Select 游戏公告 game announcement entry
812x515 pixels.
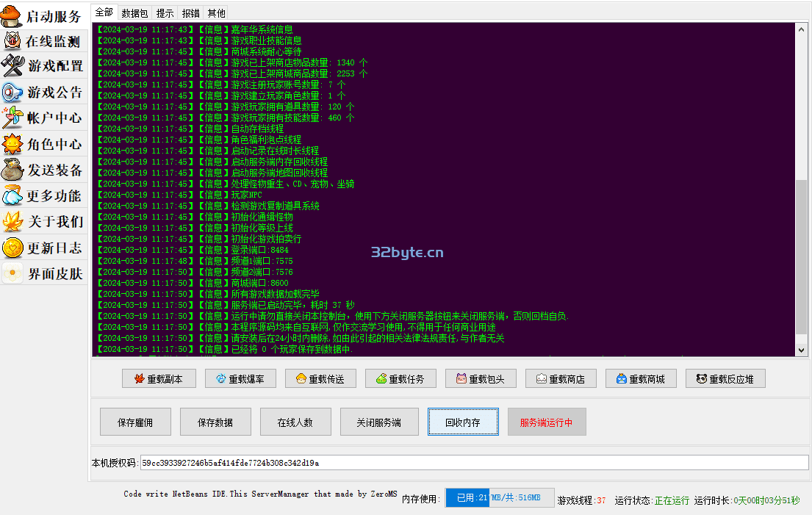[44, 93]
